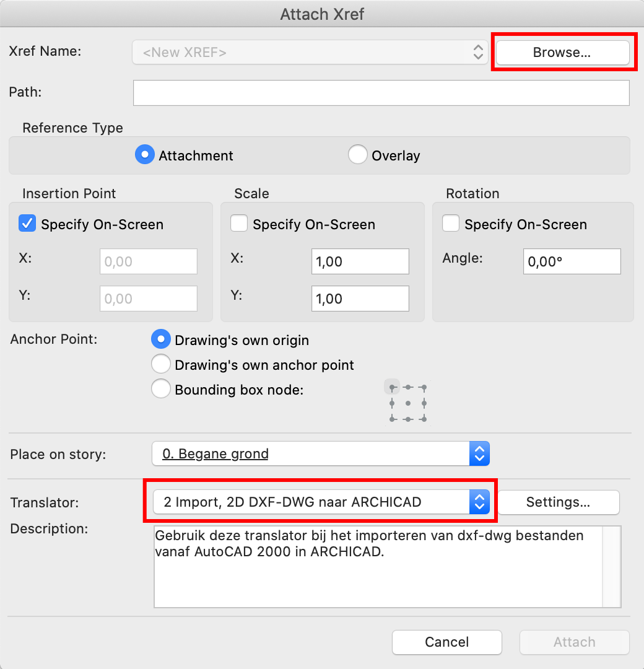Screen dimensions: 644x669
Task: Click the Attach button
Action: 575,642
